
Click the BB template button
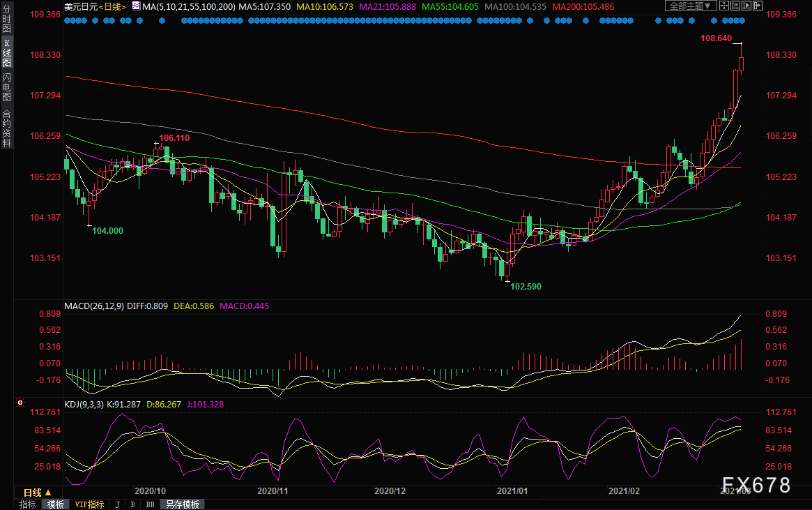click(150, 504)
